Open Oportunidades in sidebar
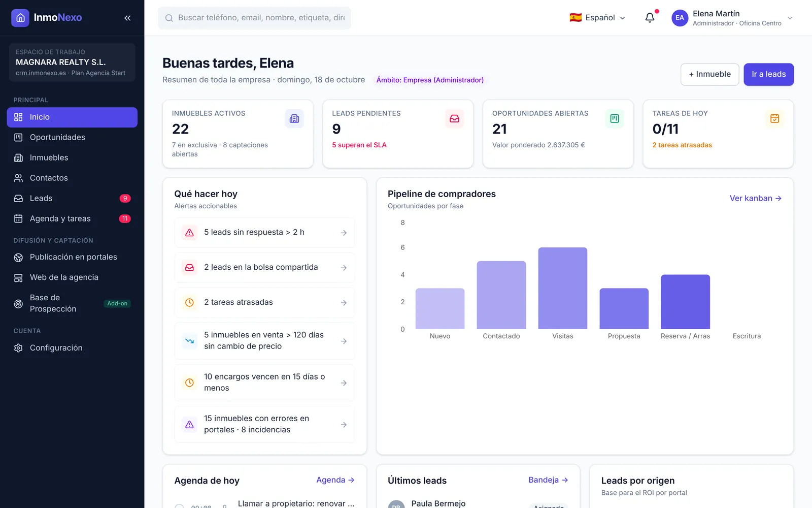Viewport: 812px width, 508px height. click(x=72, y=138)
